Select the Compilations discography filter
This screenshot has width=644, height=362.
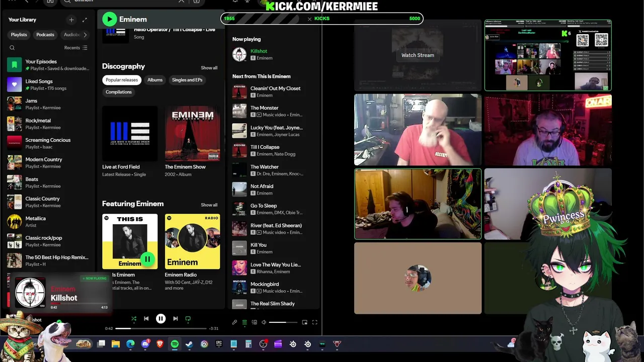click(119, 92)
